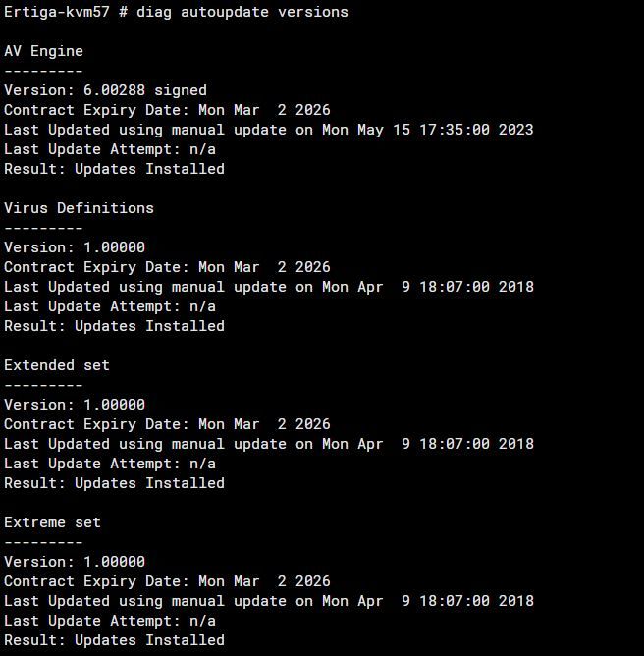Screen dimensions: 644x656
Task: Select the Extreme set section heading
Action: coord(53,522)
